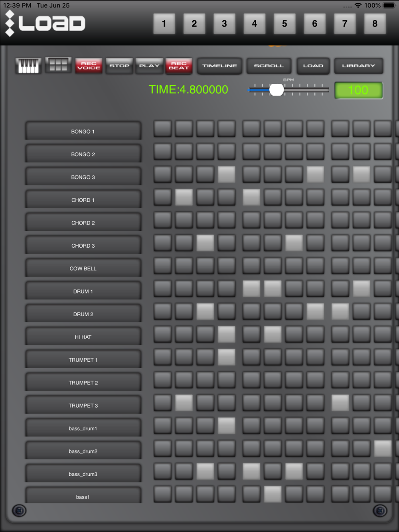Enable the first step of COW BELL
Viewport: 399px width, 532px height.
click(x=163, y=266)
